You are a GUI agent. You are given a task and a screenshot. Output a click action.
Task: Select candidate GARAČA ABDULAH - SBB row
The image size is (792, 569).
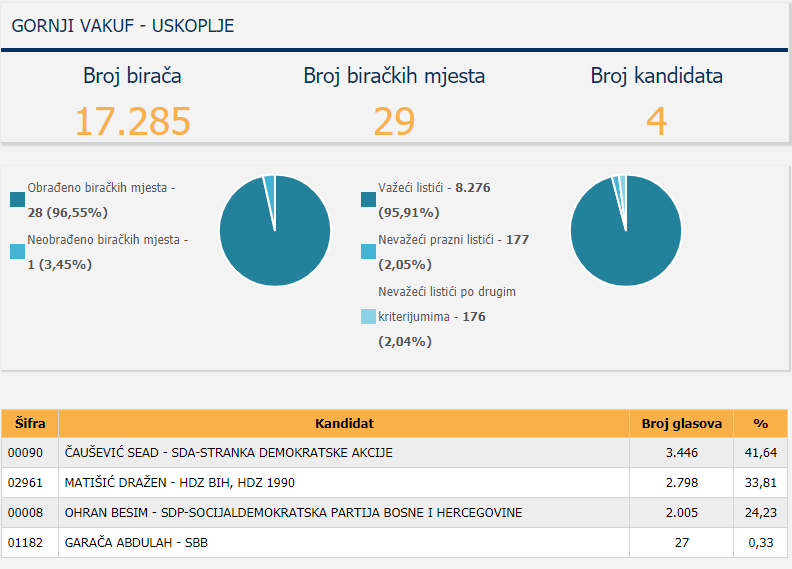pos(394,543)
